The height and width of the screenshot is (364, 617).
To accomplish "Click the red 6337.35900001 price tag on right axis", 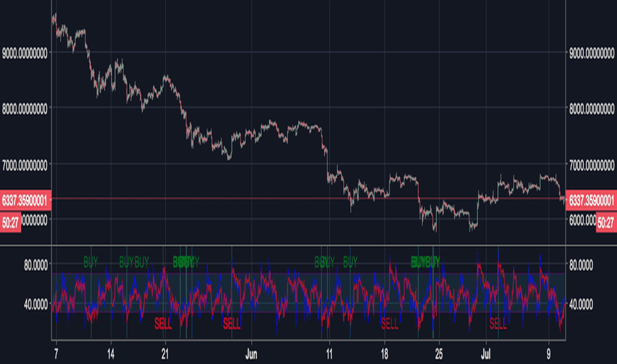I will coord(591,201).
